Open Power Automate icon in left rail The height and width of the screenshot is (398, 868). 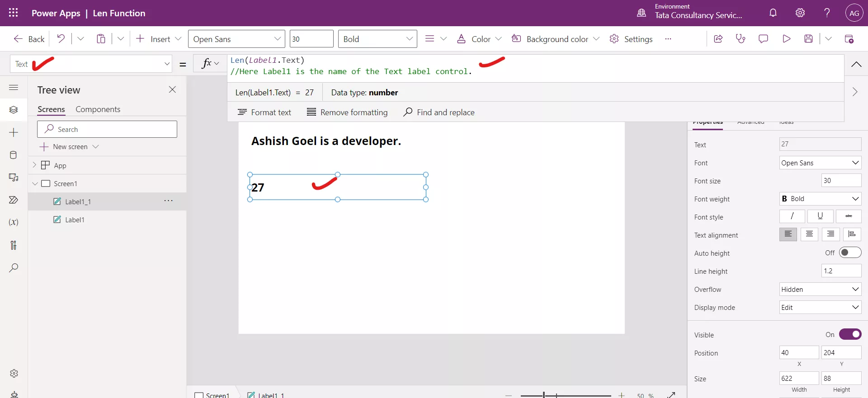14,200
